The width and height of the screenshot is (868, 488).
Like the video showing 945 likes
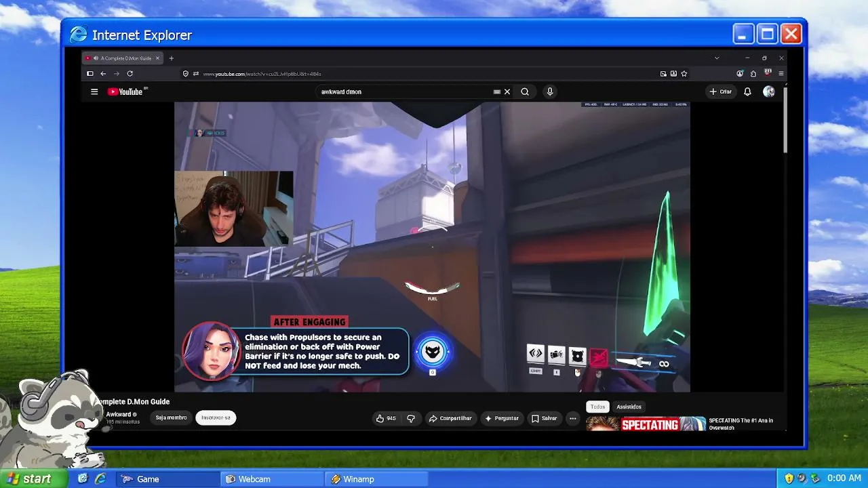tap(386, 418)
